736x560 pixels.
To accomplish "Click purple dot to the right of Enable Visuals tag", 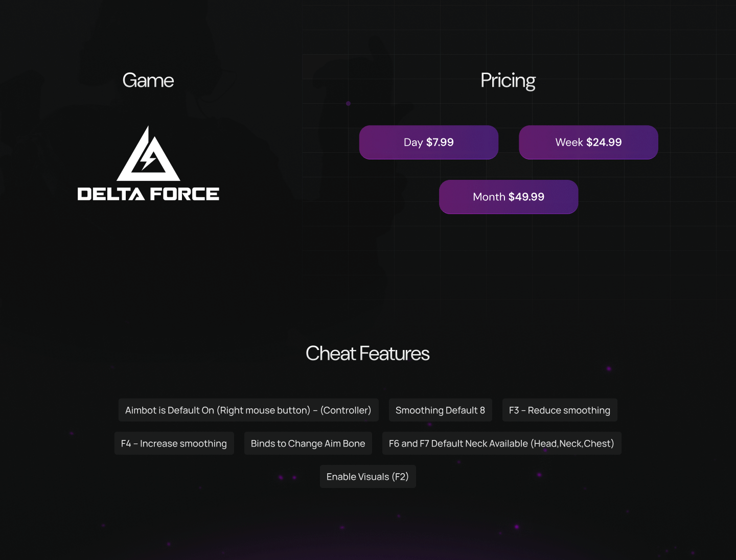I will coord(539,475).
